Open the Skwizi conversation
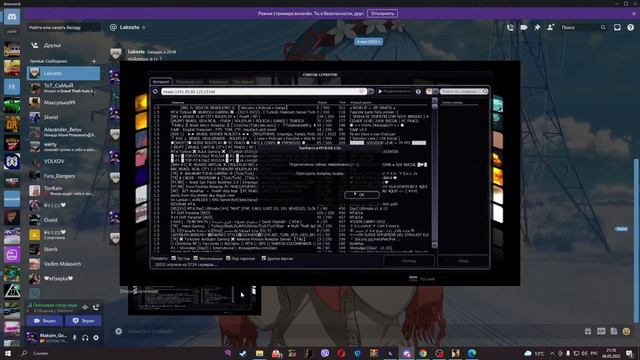This screenshot has width=640, height=360. click(64, 117)
